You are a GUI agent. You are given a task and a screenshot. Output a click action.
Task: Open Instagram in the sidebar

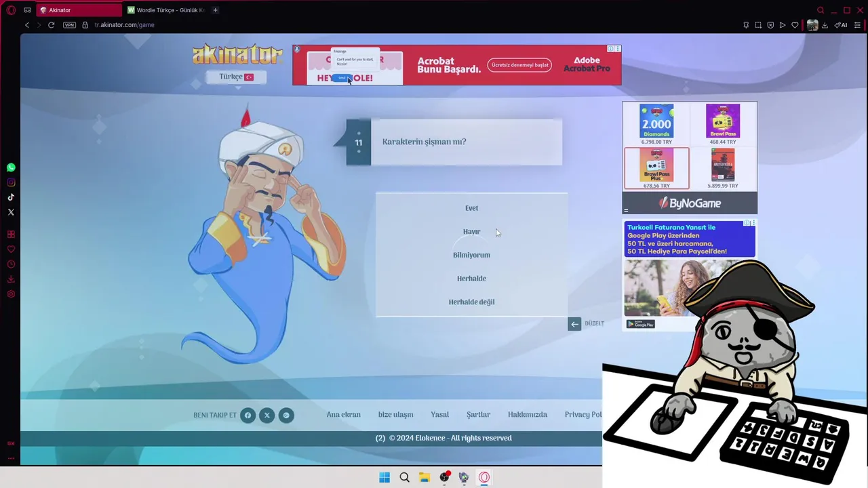tap(11, 182)
